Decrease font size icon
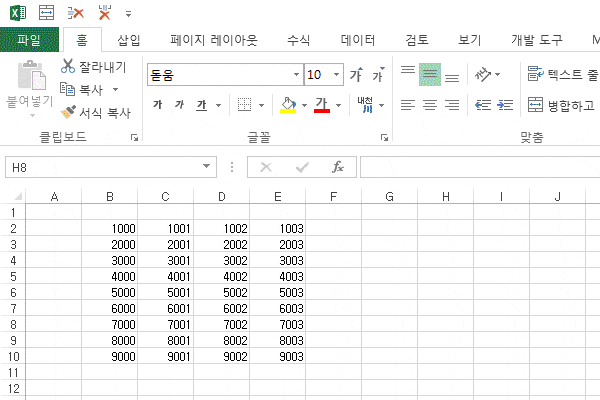 (378, 75)
